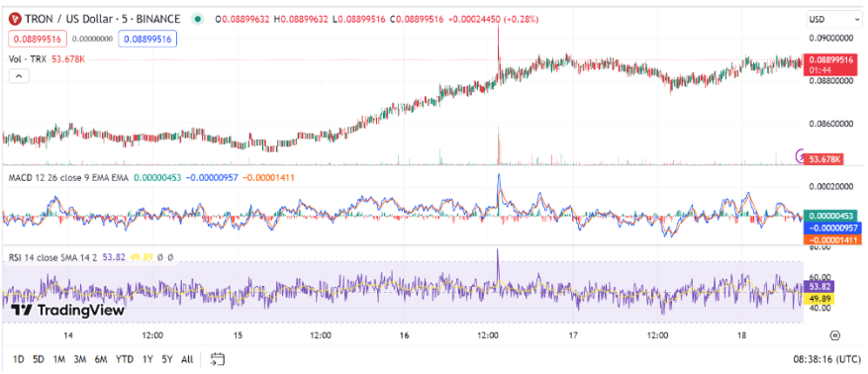Click the TRON coin logo icon
This screenshot has height=374, width=868.
tap(15, 20)
